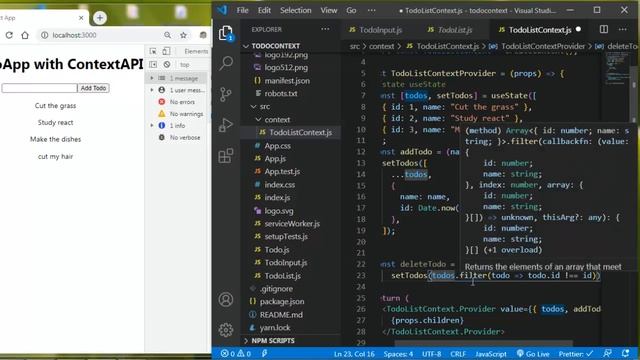Open the Accounts menu icon

pos(226,300)
